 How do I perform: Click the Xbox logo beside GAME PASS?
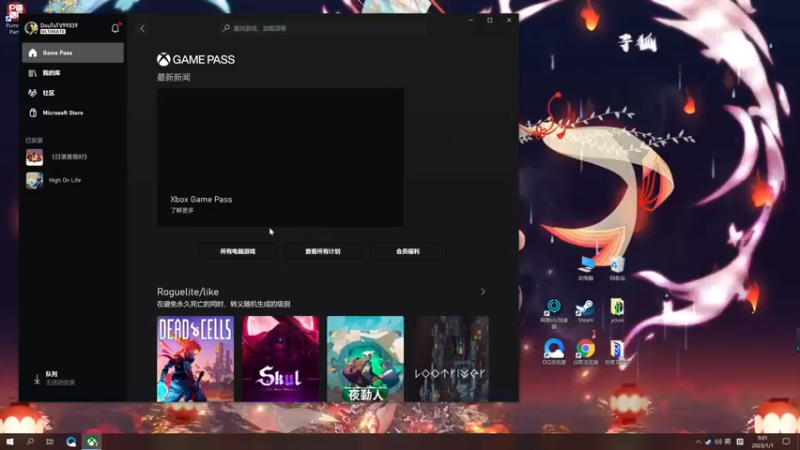(x=163, y=60)
